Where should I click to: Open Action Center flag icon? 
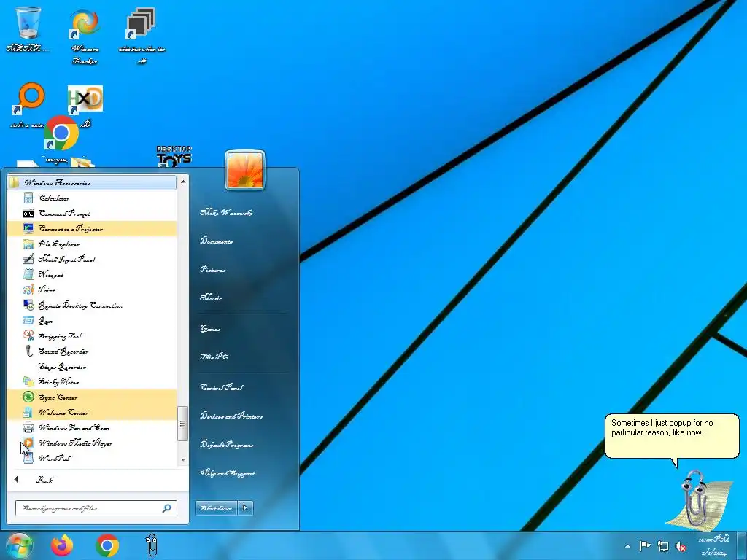click(x=645, y=546)
